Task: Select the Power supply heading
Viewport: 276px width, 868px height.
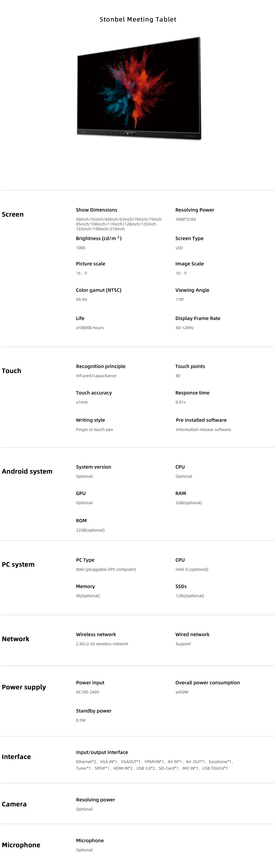Action: 24,687
